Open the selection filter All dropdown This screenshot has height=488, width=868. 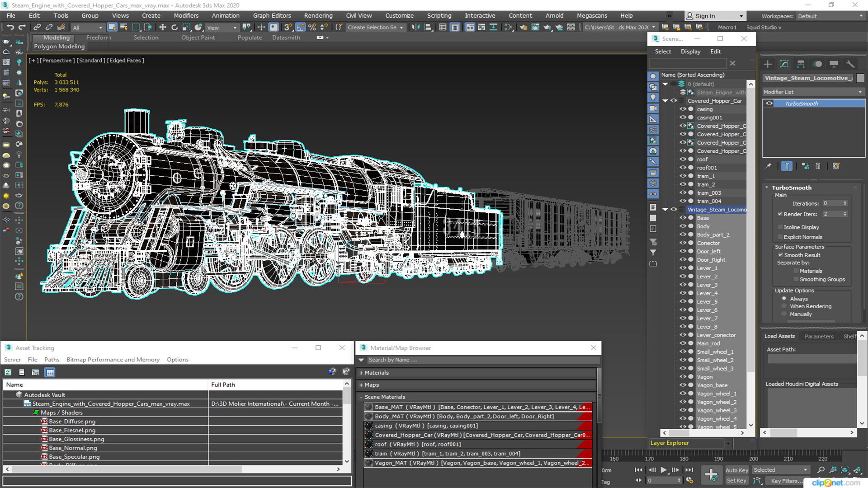click(88, 28)
